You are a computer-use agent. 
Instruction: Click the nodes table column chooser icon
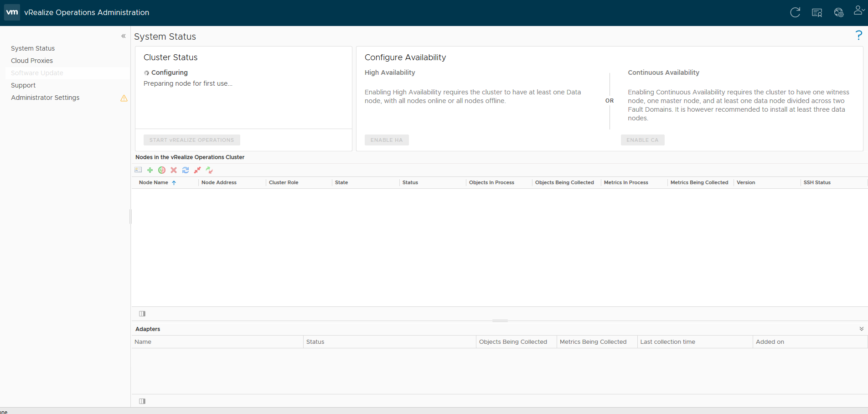coord(142,314)
